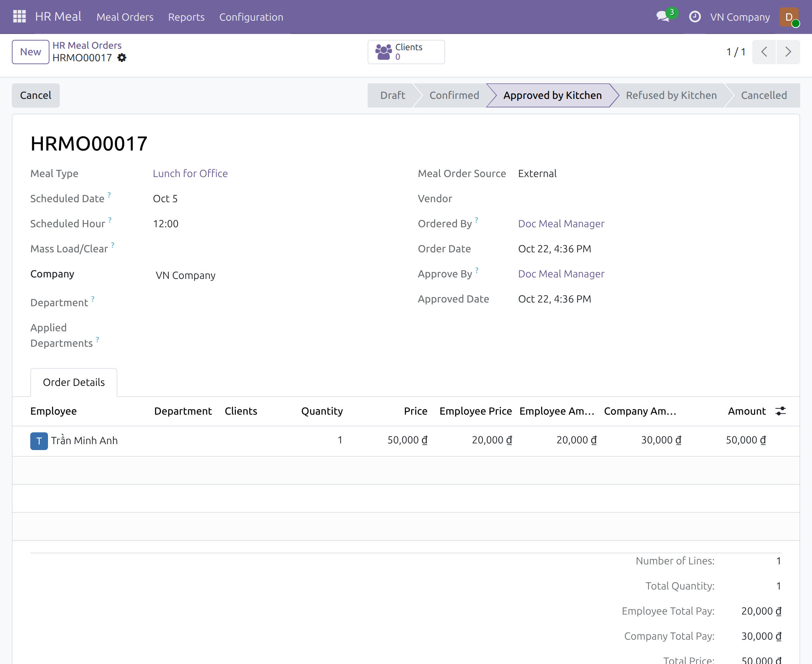
Task: Click the Clients group icon
Action: point(383,52)
